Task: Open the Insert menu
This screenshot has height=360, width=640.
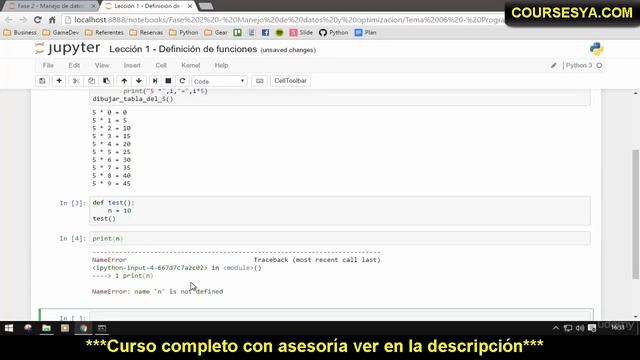Action: [x=132, y=65]
